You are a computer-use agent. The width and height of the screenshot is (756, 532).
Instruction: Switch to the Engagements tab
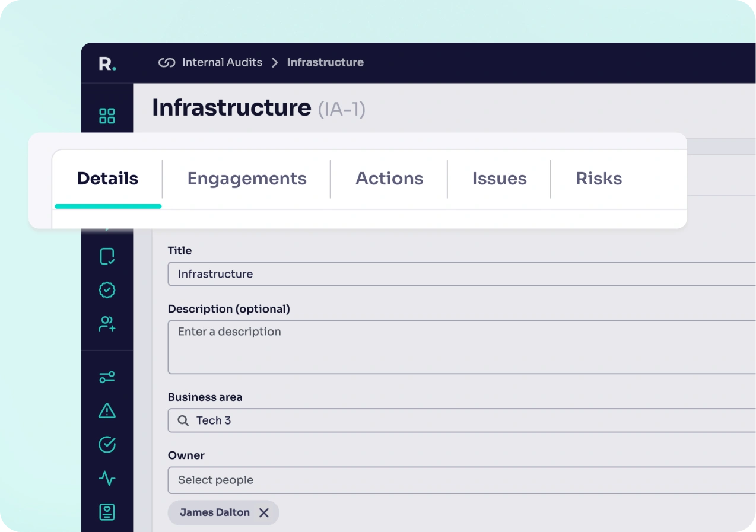coord(247,179)
